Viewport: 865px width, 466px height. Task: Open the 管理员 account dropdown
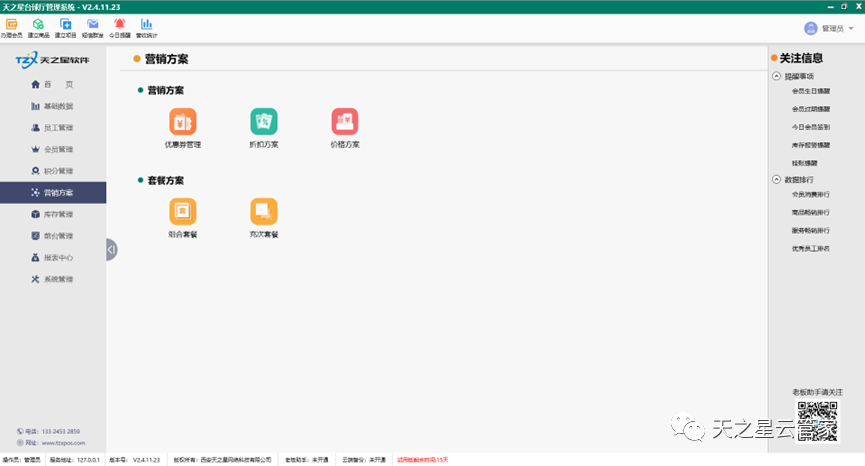pyautogui.click(x=831, y=29)
